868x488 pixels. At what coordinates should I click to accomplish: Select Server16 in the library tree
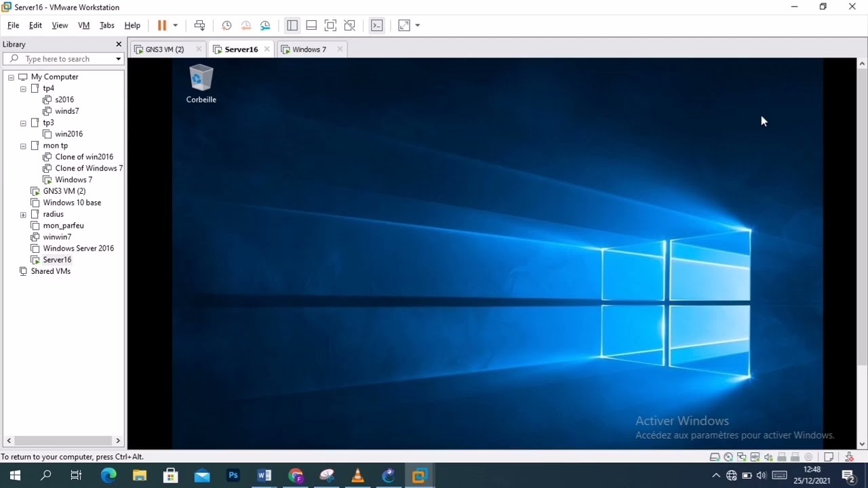51,260
